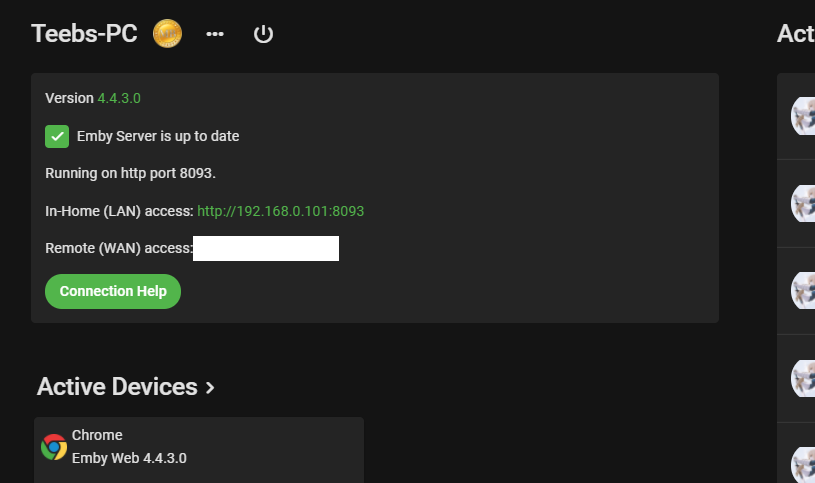Click the gold Emby Premiere badge icon
The image size is (815, 483).
click(167, 34)
